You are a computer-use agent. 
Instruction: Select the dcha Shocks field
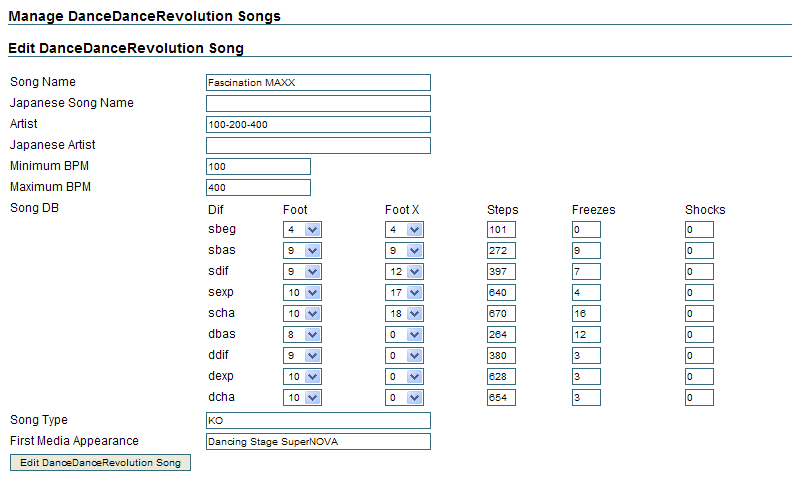pyautogui.click(x=699, y=397)
